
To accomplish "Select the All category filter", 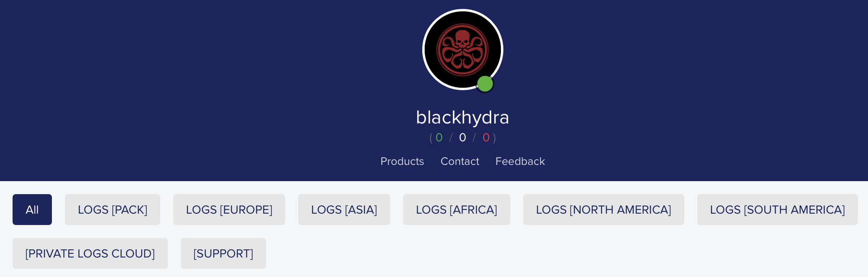I will click(32, 210).
